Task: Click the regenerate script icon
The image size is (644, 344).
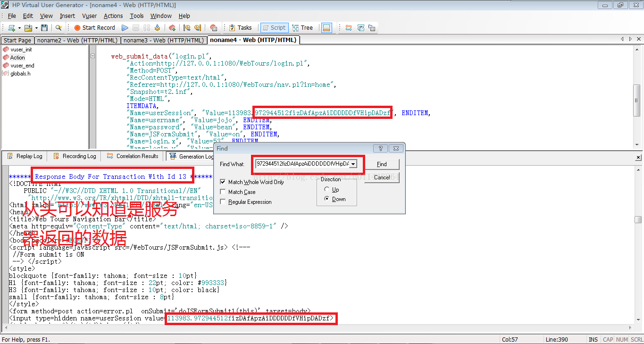Action: coord(187,28)
